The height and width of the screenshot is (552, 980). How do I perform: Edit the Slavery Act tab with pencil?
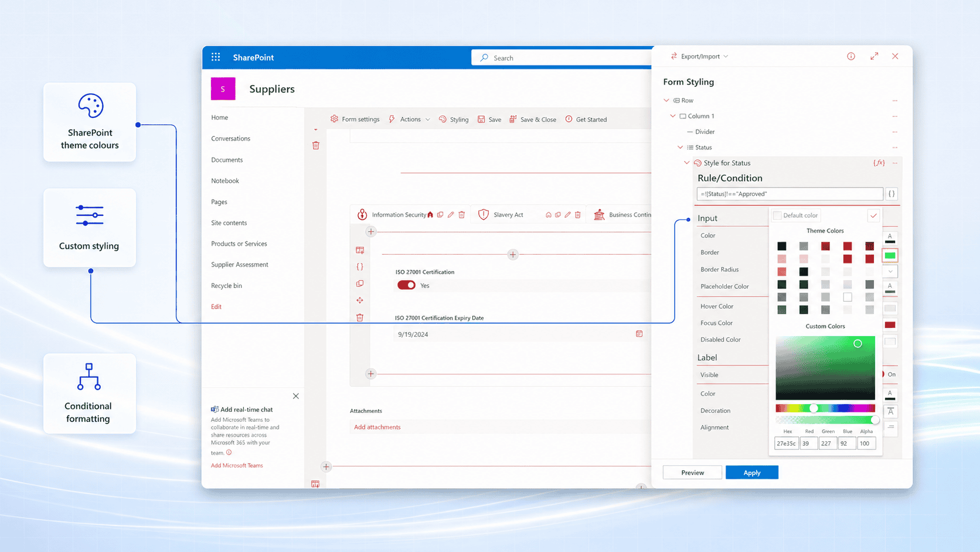tap(567, 215)
